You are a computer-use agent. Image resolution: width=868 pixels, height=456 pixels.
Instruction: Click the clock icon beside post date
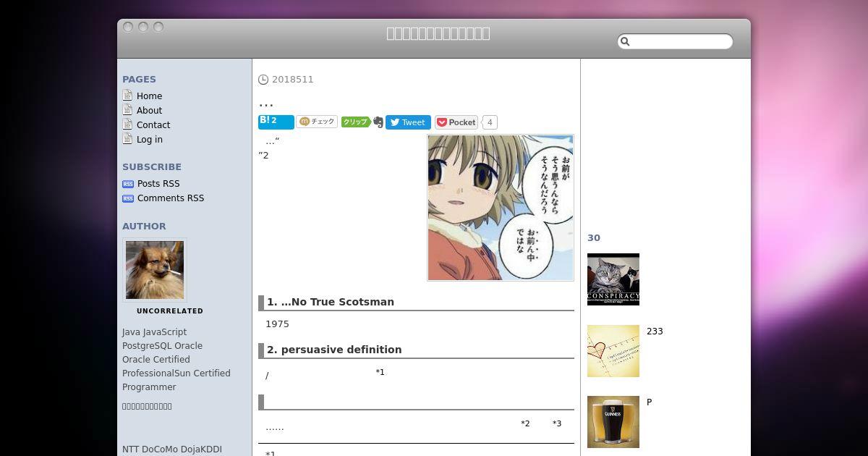263,80
